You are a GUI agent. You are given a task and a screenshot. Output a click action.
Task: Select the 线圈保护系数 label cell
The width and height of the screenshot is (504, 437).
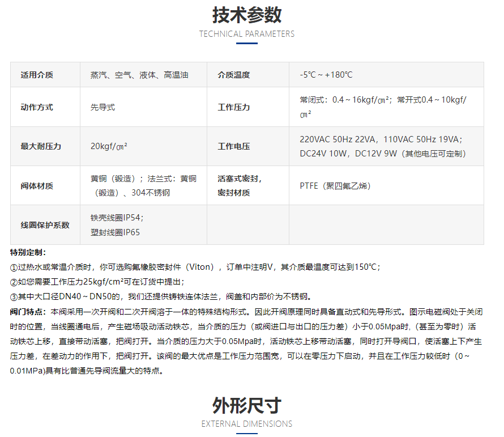pyautogui.click(x=45, y=225)
